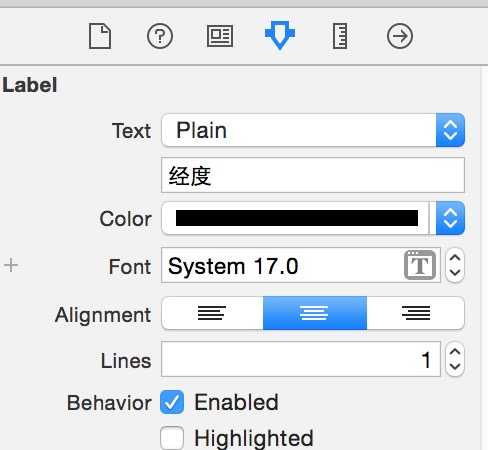
Task: Click the Font size stepper arrows
Action: pyautogui.click(x=455, y=265)
